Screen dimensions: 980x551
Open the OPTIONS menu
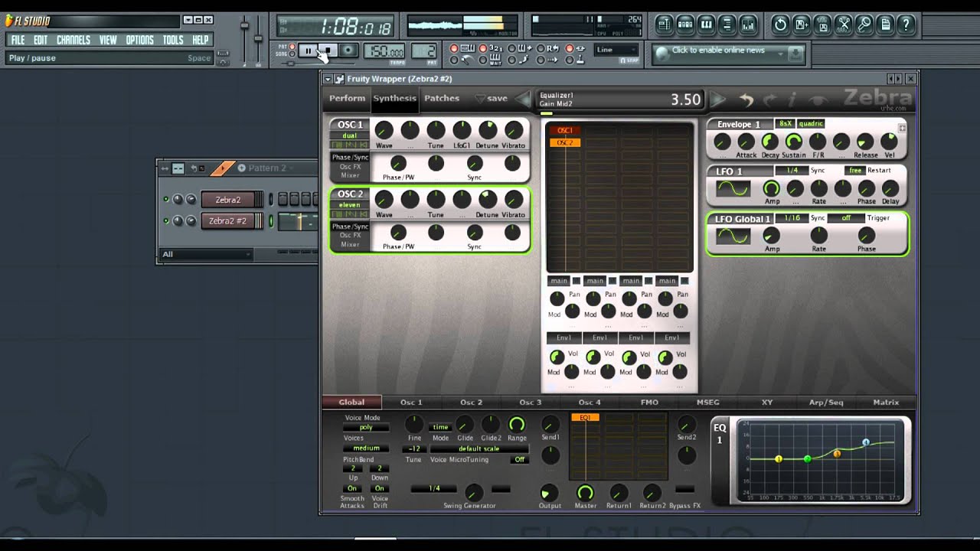139,40
